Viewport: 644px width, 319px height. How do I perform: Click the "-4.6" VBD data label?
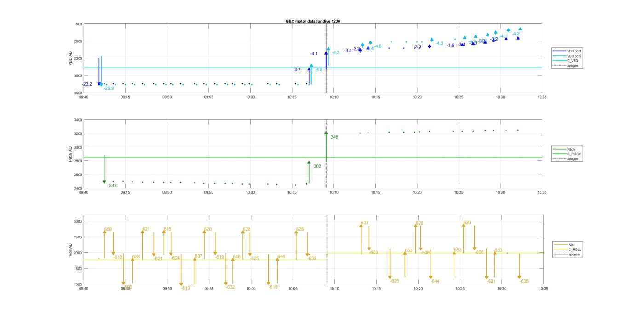click(378, 46)
